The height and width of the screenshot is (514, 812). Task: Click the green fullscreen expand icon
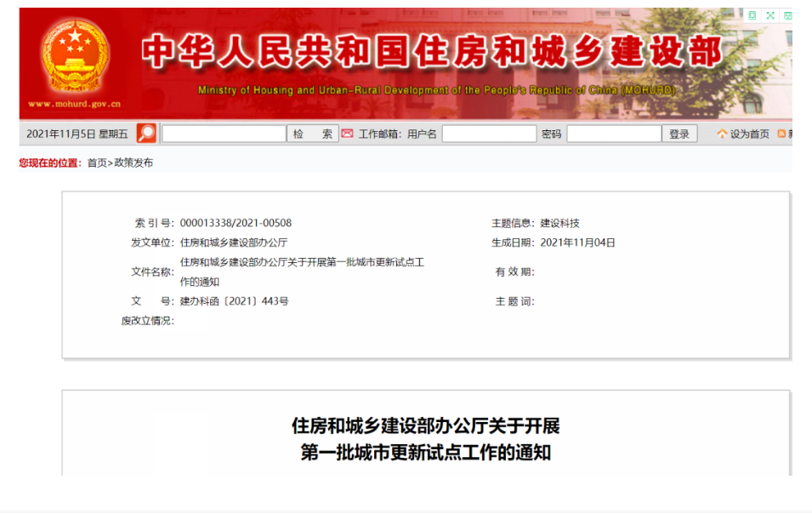[x=770, y=15]
